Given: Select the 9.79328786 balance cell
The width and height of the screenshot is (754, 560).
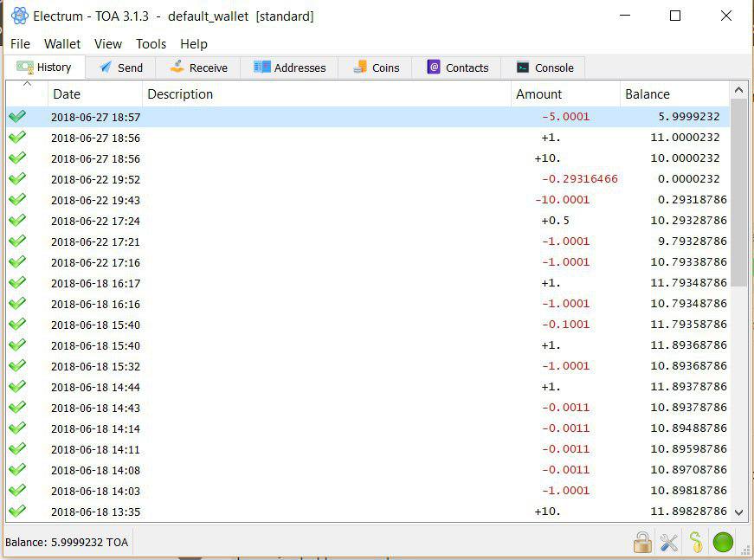Looking at the screenshot, I should 692,241.
